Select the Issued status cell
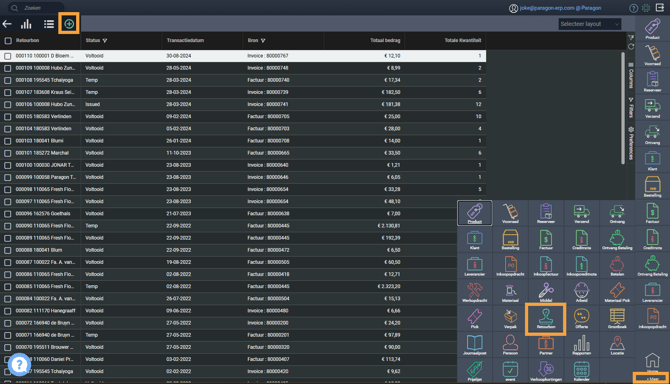This screenshot has width=670, height=384. [x=121, y=104]
